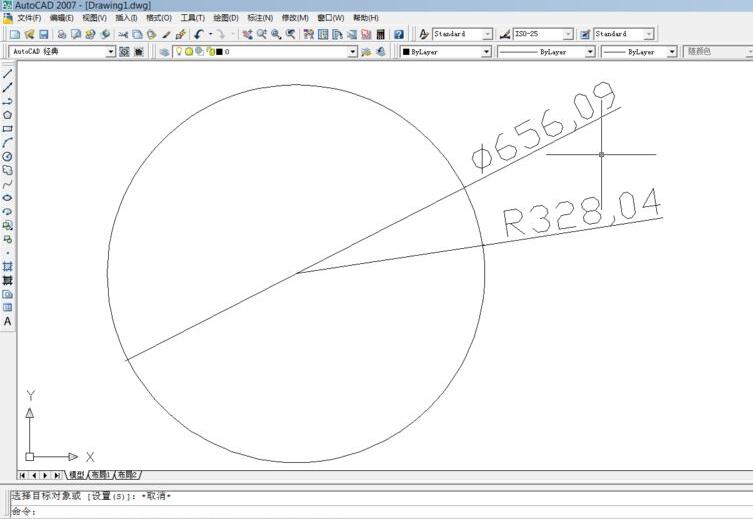Toggle the layer on/off lightbulb icon
The width and height of the screenshot is (753, 519).
[179, 52]
